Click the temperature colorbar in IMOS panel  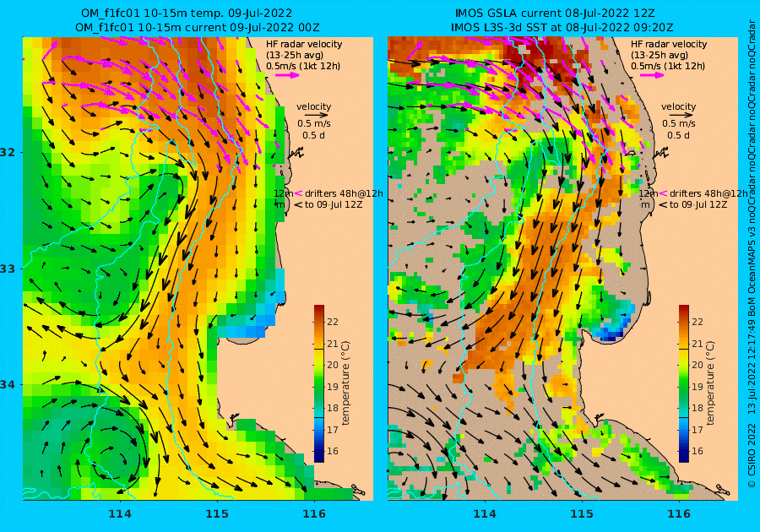point(683,383)
